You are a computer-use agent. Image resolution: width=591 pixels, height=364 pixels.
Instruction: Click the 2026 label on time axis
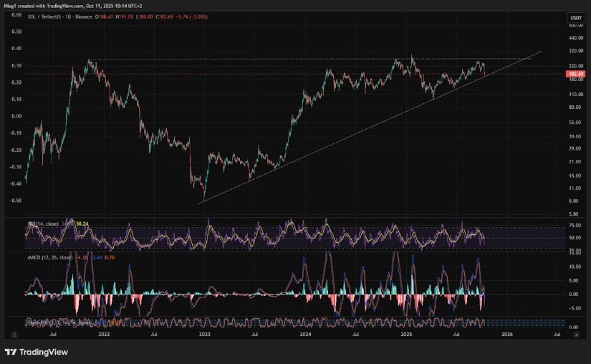tap(506, 334)
